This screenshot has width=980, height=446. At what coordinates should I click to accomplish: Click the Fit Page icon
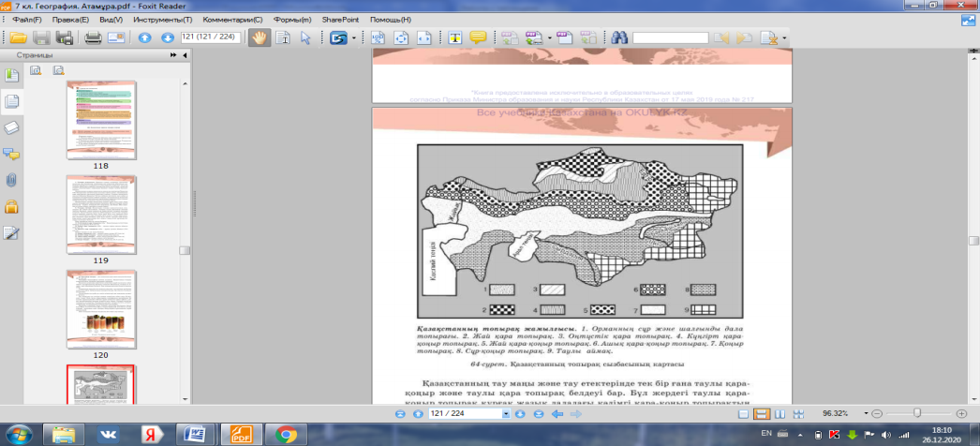[401, 37]
